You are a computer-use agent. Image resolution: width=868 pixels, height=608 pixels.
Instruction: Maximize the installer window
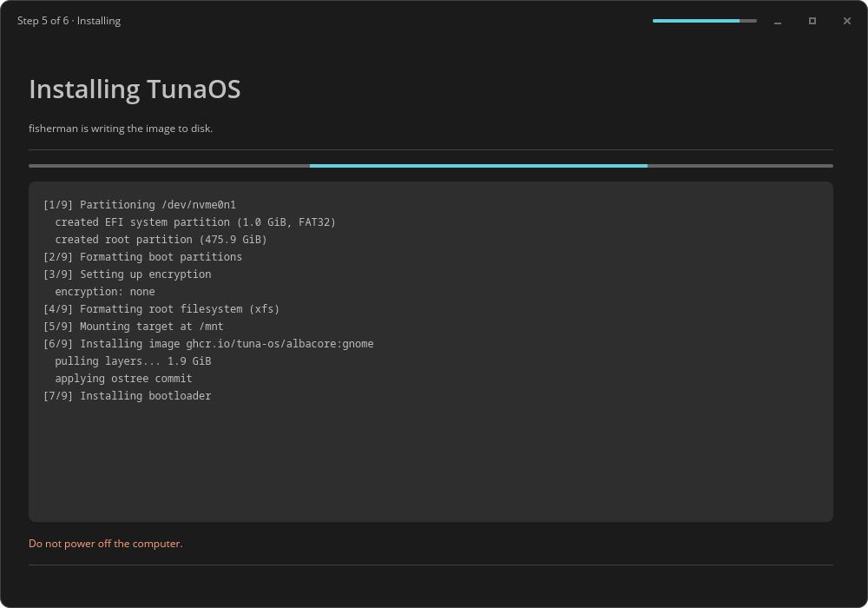(x=812, y=21)
